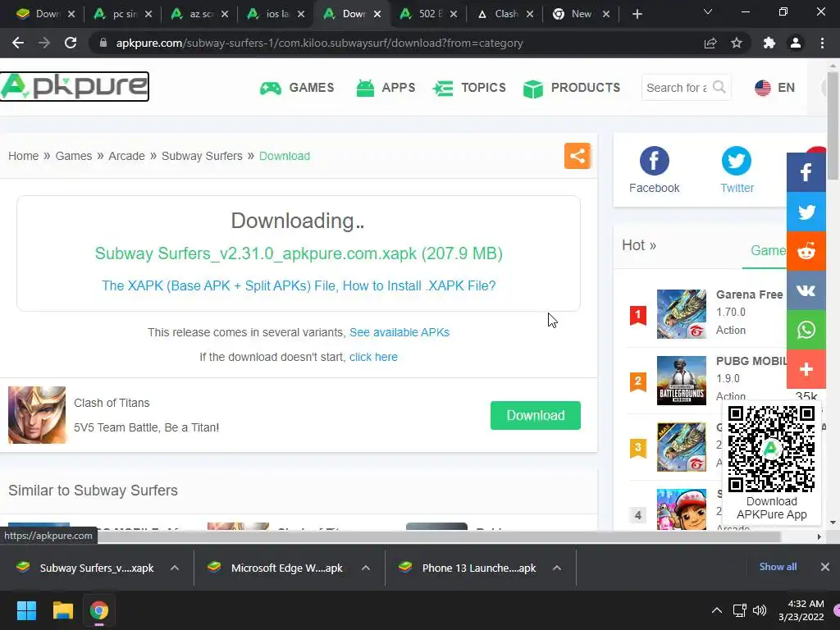
Task: Open Garena Free Fire hot game thumbnail
Action: [682, 314]
